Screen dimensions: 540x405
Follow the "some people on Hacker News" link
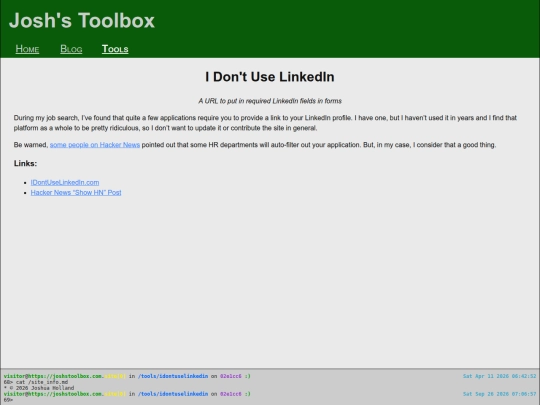click(95, 145)
